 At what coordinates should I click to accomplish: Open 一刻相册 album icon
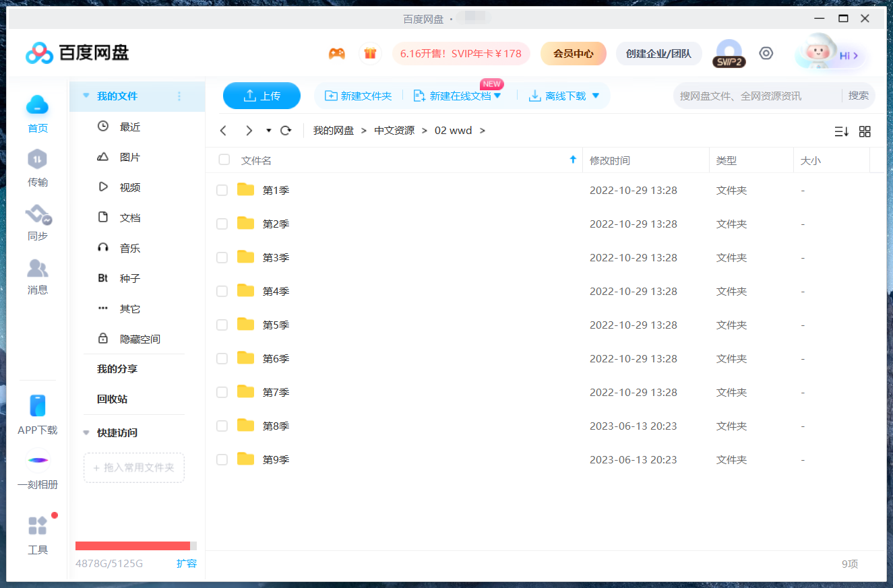click(x=38, y=460)
